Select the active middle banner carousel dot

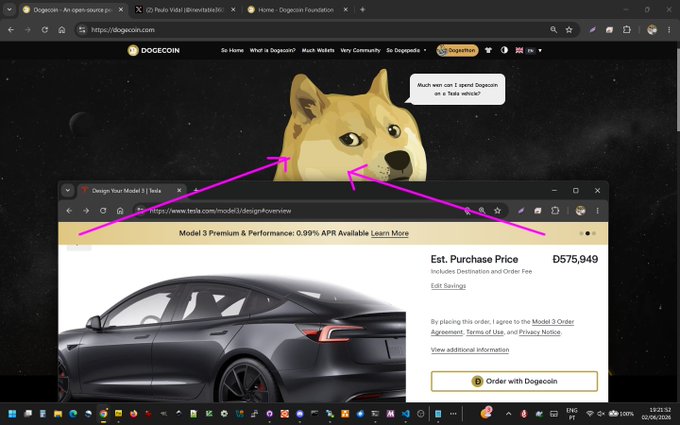588,233
